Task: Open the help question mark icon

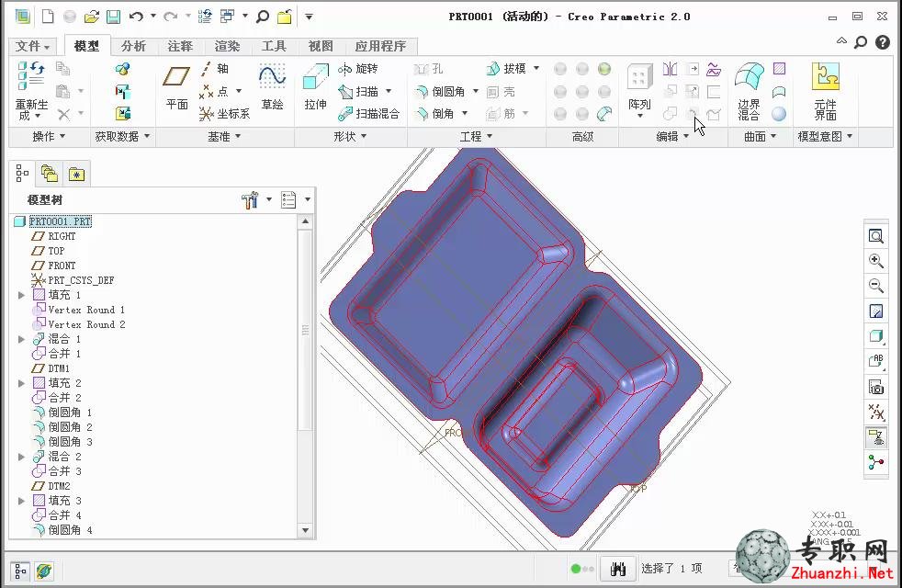Action: pyautogui.click(x=883, y=42)
